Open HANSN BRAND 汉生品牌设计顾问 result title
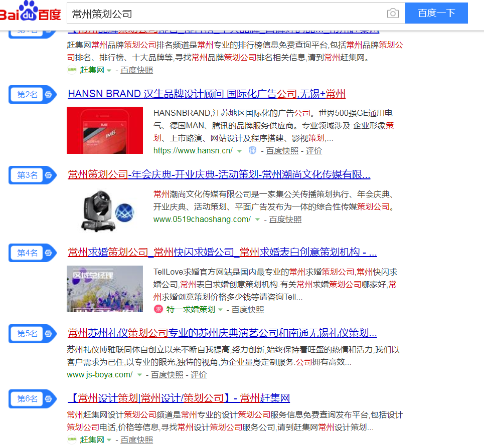 (207, 94)
